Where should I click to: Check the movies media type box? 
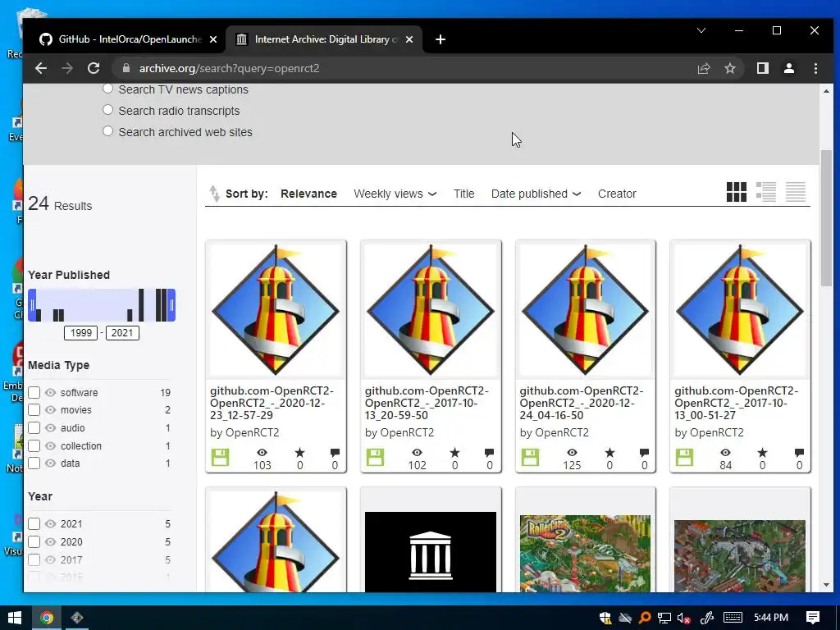pyautogui.click(x=34, y=410)
